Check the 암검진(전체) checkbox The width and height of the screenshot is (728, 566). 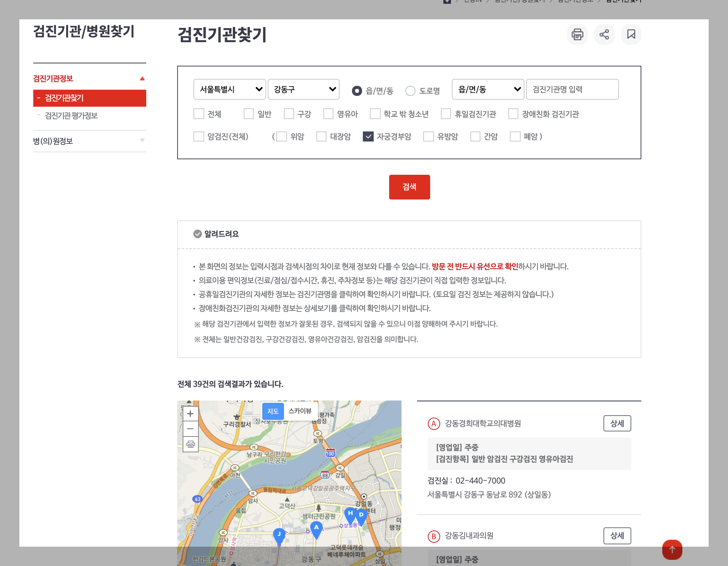pyautogui.click(x=199, y=136)
